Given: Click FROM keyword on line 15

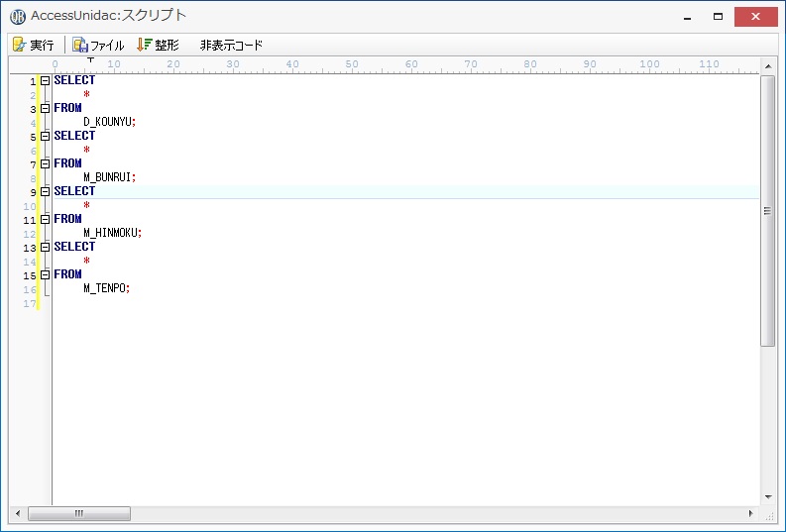Looking at the screenshot, I should (67, 274).
